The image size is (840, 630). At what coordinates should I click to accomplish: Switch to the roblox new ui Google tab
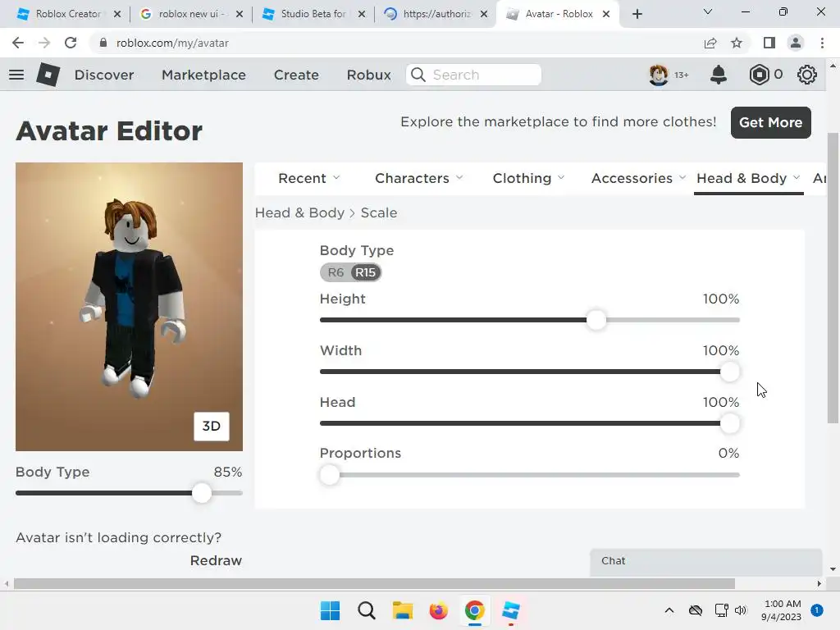pos(189,14)
